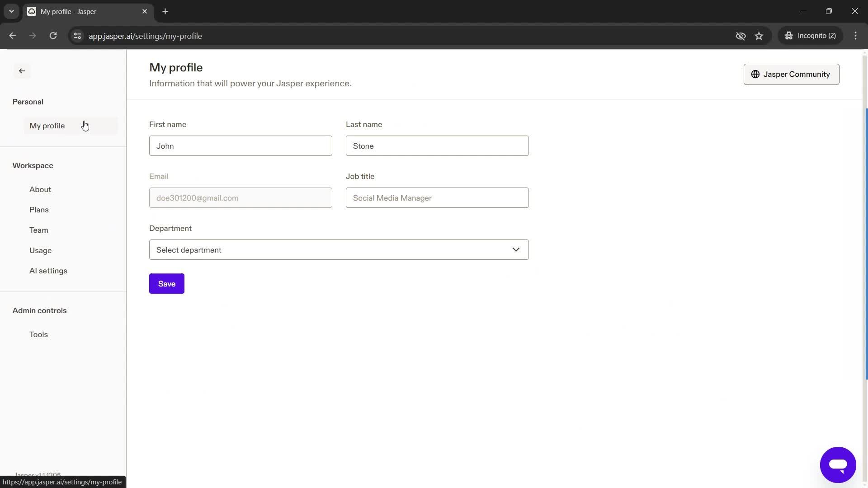
Task: Click the Save button
Action: point(167,283)
